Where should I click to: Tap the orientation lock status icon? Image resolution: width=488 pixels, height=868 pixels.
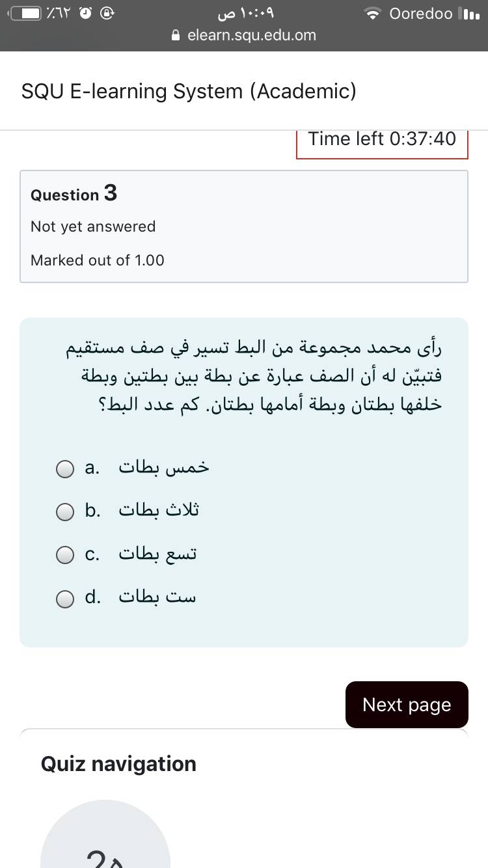coord(107,14)
